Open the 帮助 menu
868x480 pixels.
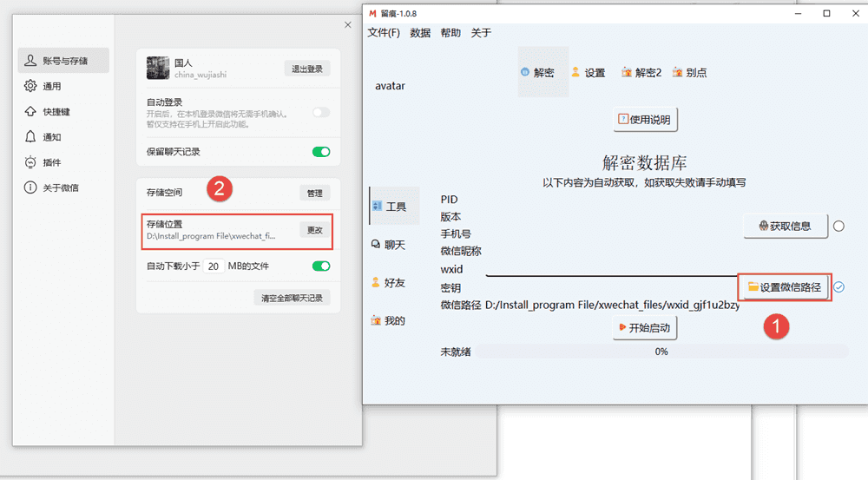pos(450,33)
